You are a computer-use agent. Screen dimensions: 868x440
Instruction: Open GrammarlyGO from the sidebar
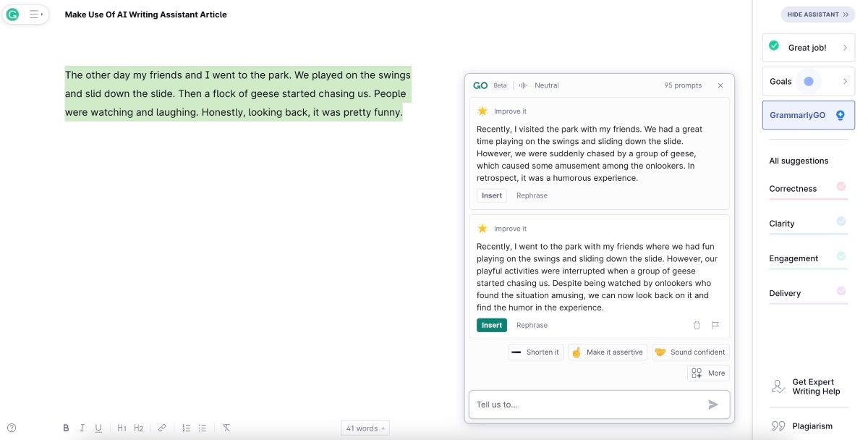(809, 115)
